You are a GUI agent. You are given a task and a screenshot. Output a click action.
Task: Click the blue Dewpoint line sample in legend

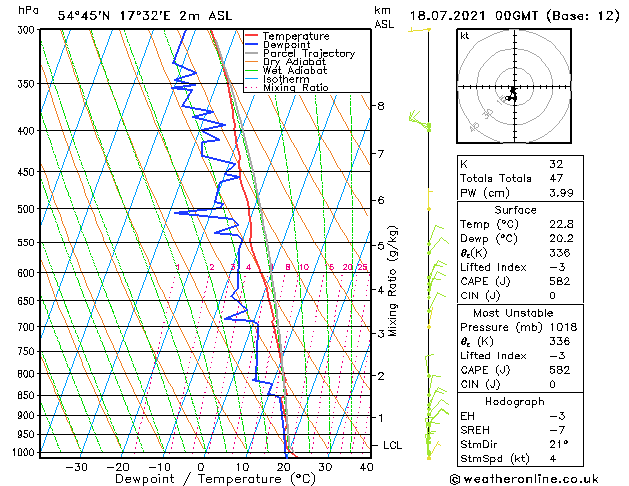(x=251, y=44)
